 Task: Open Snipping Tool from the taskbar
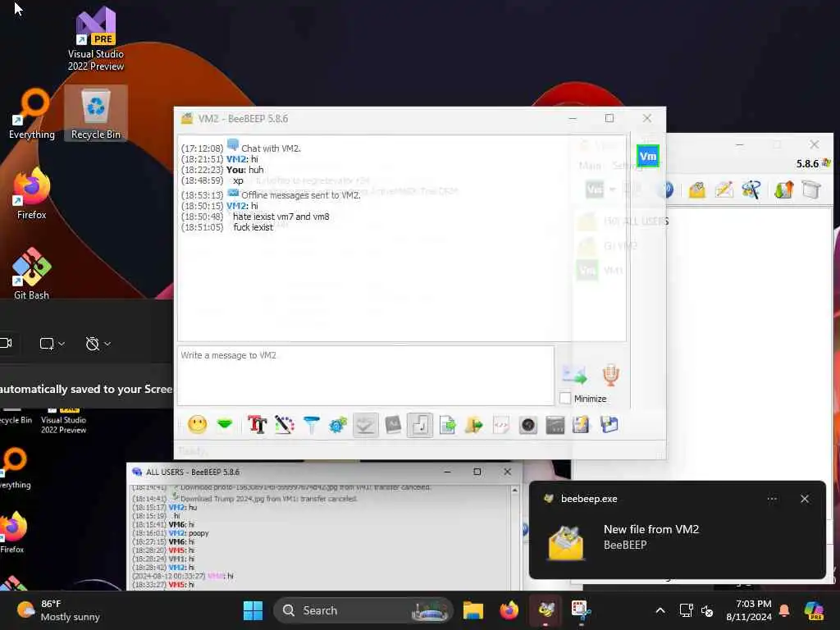tap(582, 610)
